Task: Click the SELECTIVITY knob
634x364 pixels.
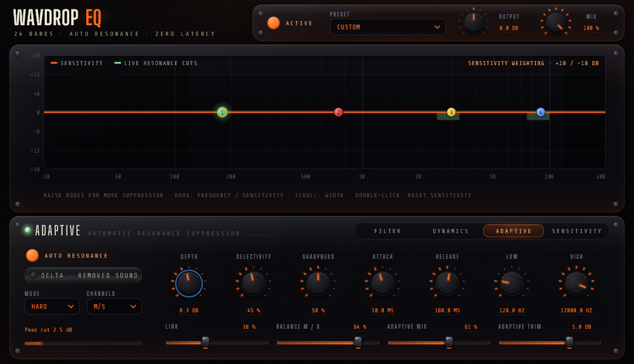Action: click(x=254, y=284)
